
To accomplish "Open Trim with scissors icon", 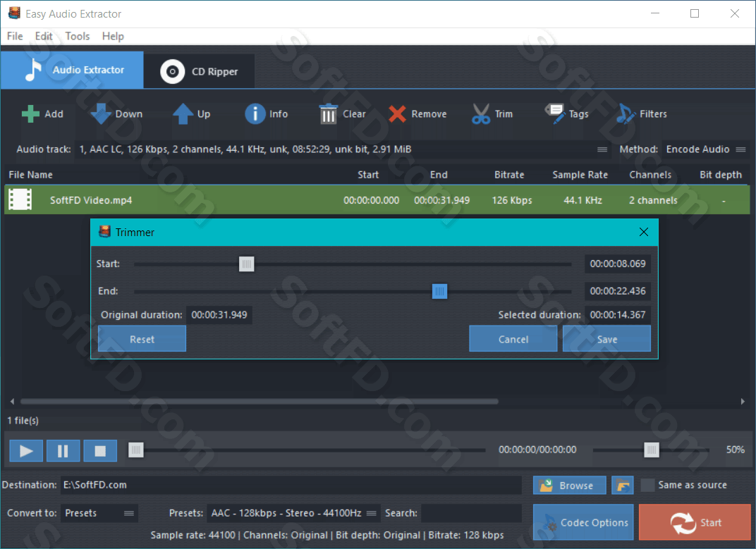I will tap(481, 114).
